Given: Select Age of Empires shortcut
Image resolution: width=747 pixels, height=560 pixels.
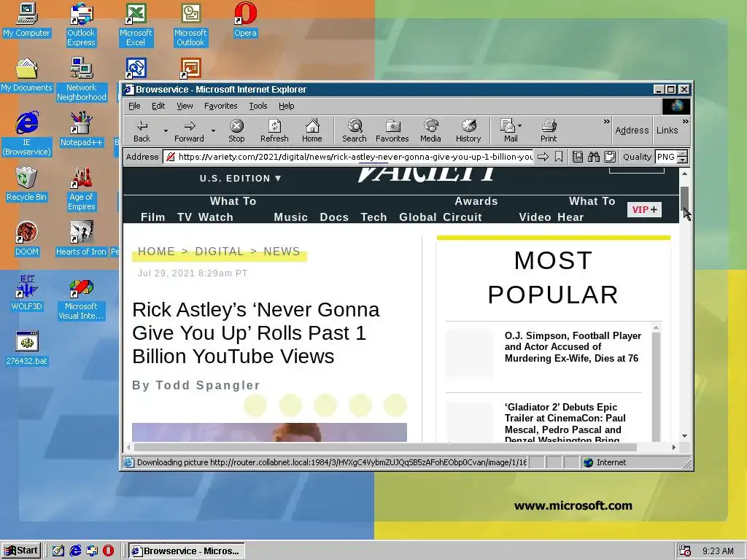Looking at the screenshot, I should coord(82,189).
